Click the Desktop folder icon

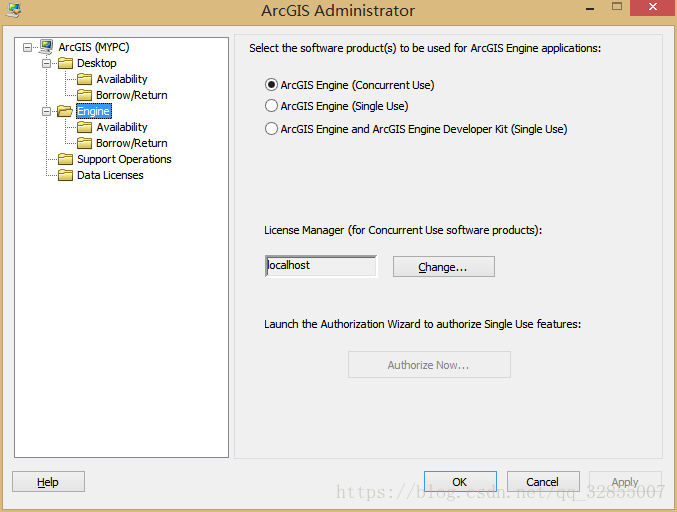coord(65,63)
